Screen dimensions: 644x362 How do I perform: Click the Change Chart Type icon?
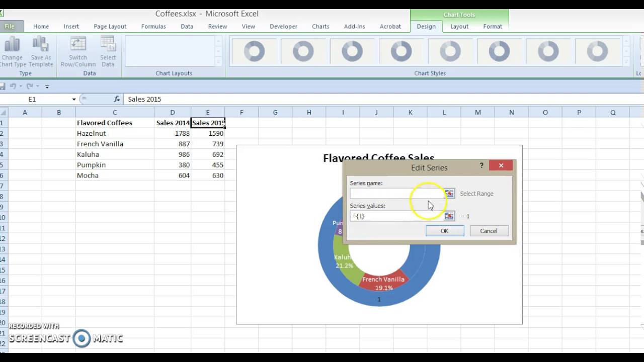point(12,52)
